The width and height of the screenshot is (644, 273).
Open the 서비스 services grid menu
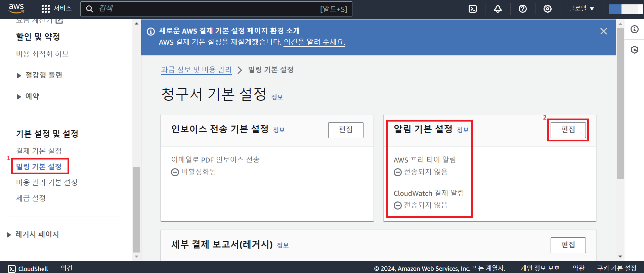tap(56, 8)
